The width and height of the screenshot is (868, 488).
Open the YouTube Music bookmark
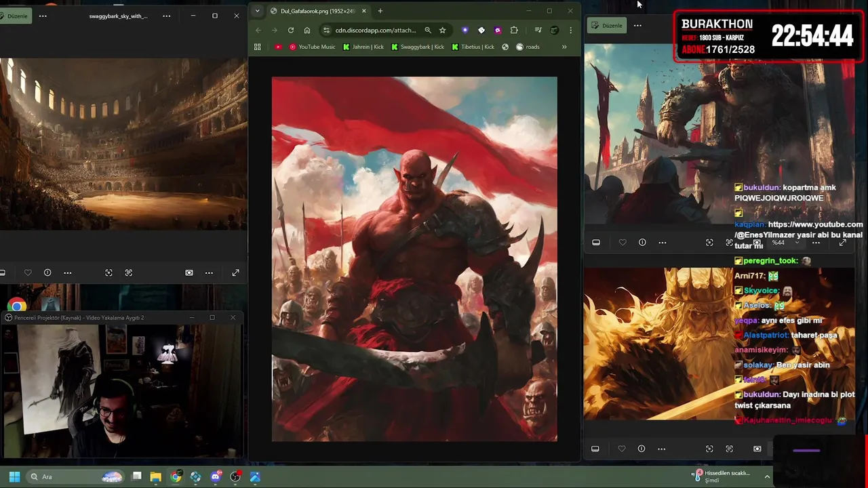click(x=313, y=47)
